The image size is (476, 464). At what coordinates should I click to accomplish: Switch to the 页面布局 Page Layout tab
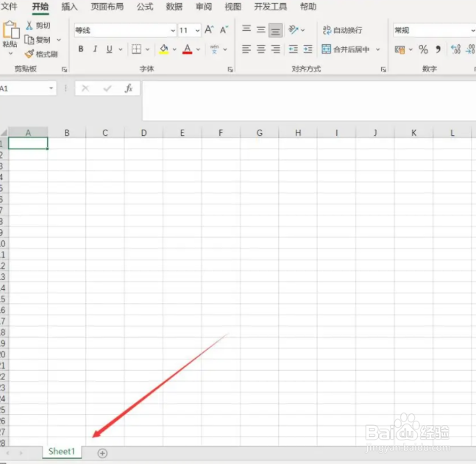[107, 7]
